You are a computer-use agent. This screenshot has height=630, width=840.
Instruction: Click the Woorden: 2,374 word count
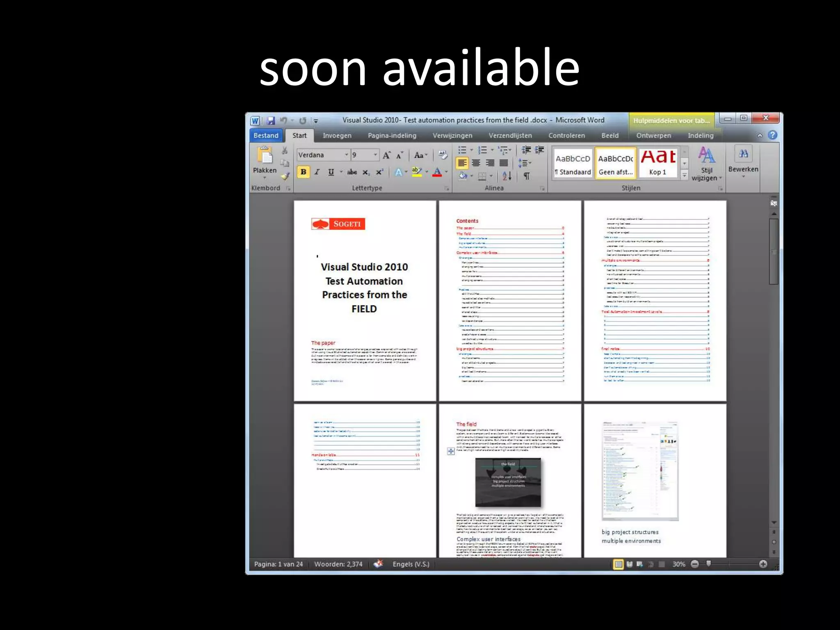pyautogui.click(x=338, y=564)
